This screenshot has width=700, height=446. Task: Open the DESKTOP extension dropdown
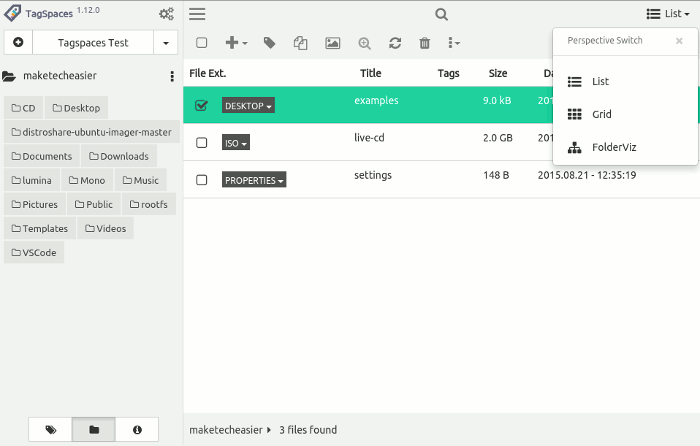pos(248,105)
